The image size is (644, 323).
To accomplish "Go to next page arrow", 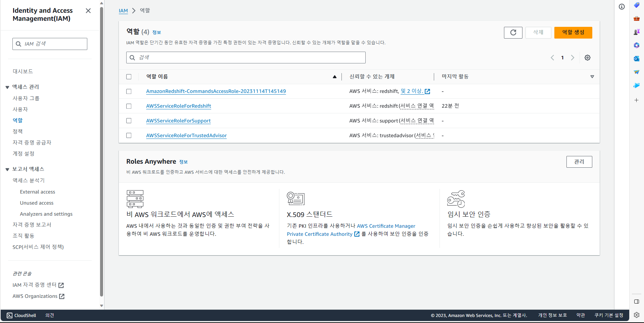I will click(572, 58).
